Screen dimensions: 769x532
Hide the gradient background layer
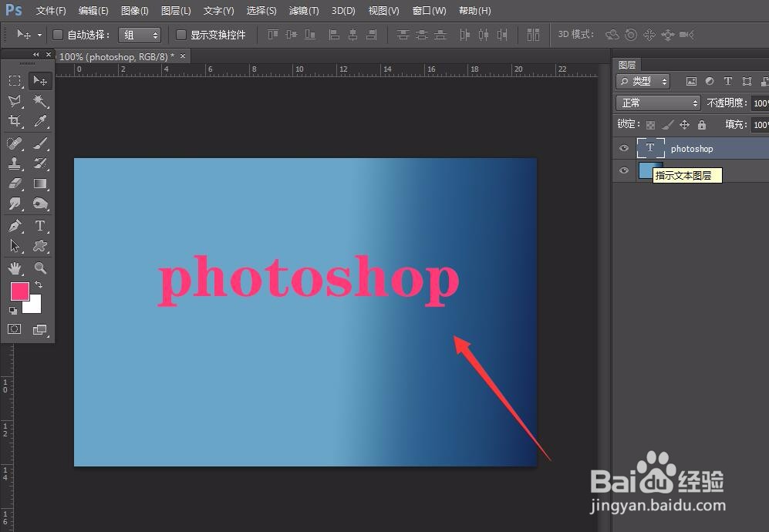point(624,170)
